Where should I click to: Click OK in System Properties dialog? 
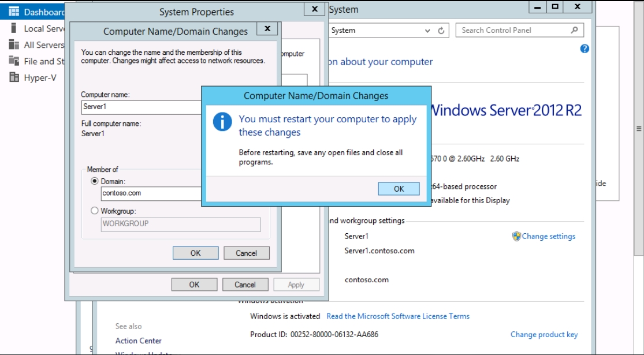[194, 285]
